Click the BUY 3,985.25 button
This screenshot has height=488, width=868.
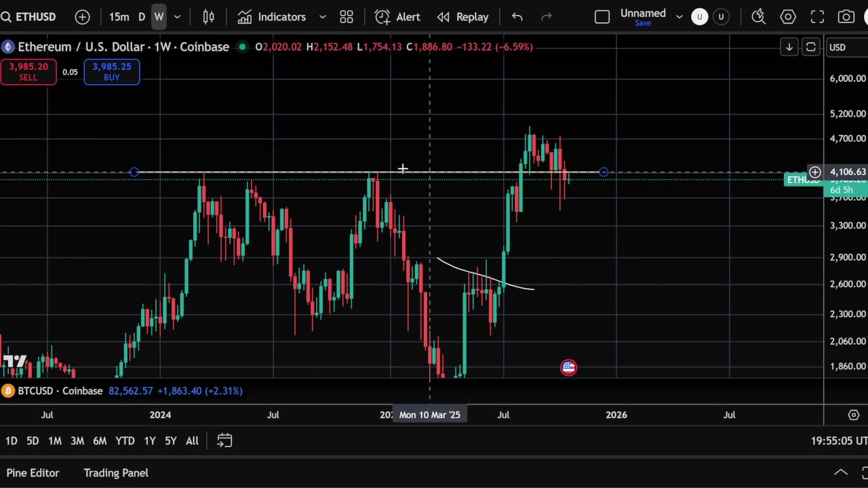112,72
